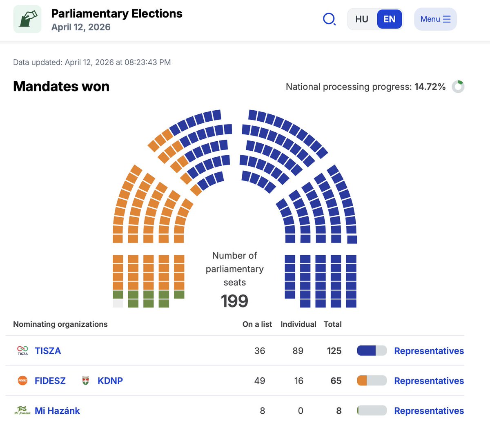Follow the FIDESZ link
490x448 pixels.
click(50, 380)
